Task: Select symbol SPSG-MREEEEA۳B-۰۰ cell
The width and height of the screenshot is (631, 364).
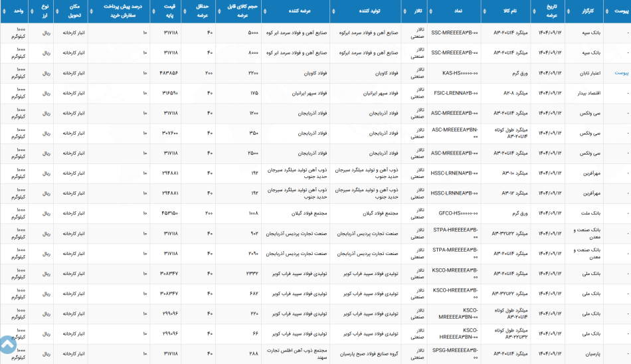Action: (x=454, y=354)
